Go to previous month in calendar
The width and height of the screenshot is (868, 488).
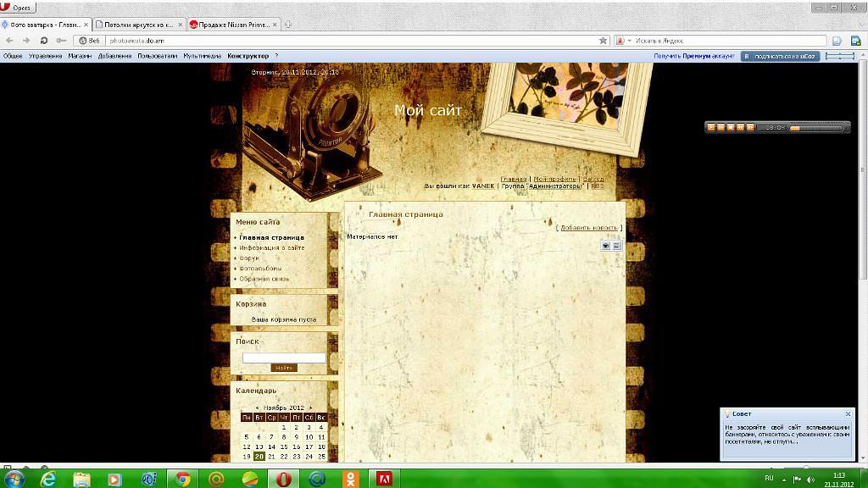258,408
